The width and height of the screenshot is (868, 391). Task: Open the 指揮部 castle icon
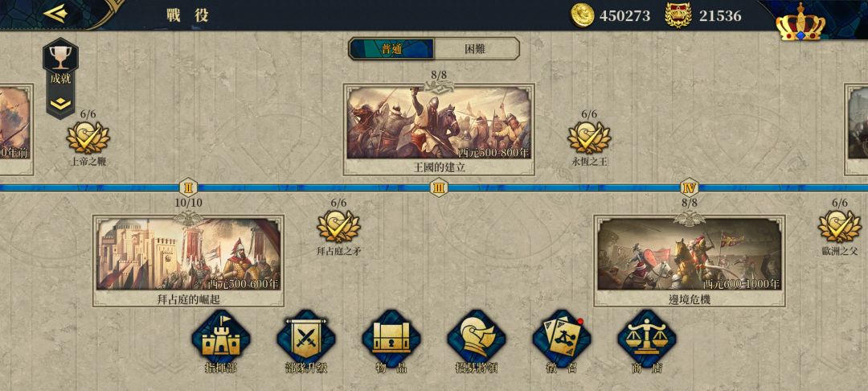[x=221, y=339]
